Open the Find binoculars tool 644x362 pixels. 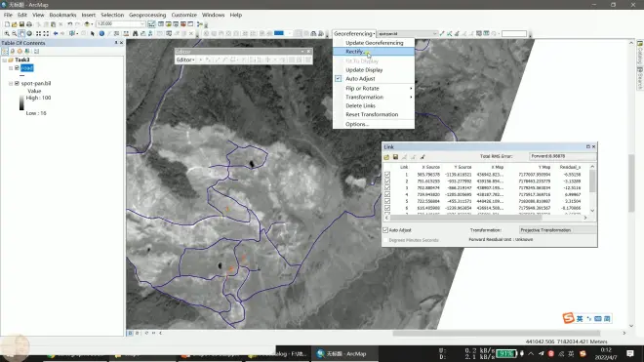(x=135, y=34)
